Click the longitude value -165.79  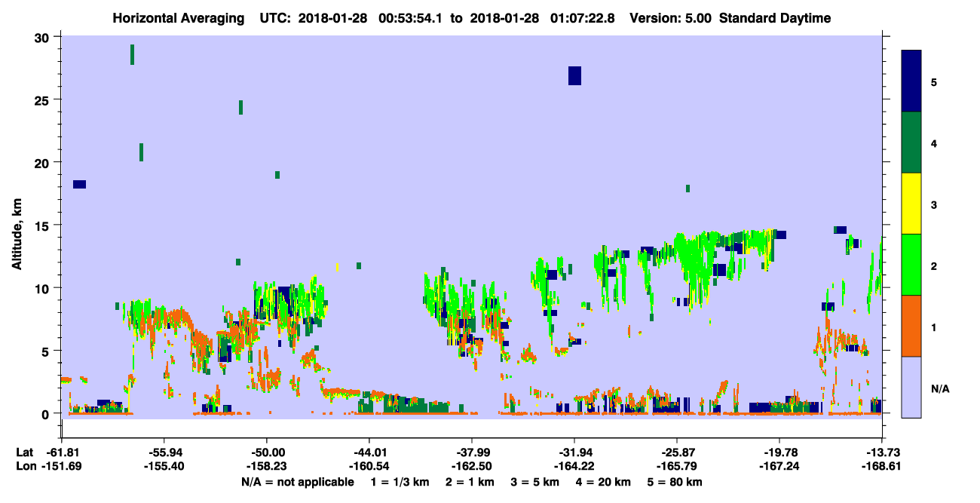tap(676, 467)
